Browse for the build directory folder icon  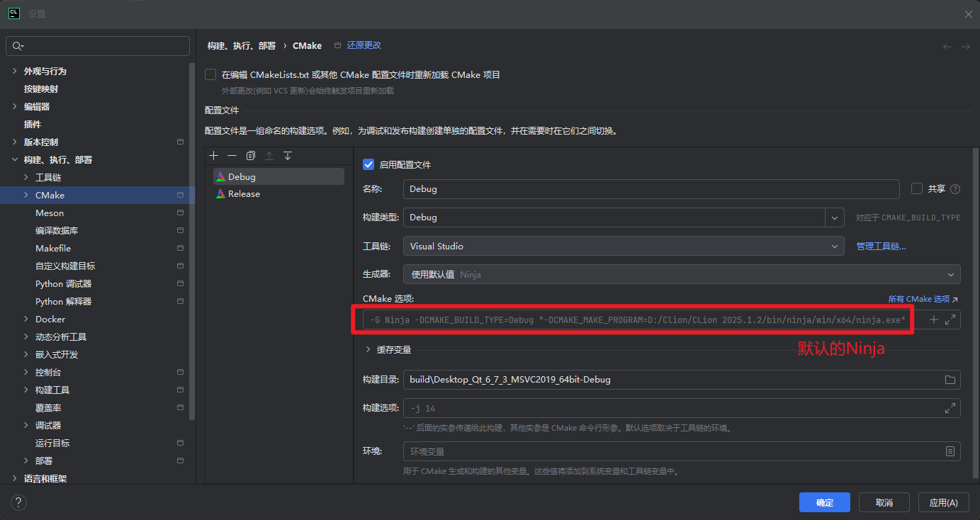click(x=950, y=380)
